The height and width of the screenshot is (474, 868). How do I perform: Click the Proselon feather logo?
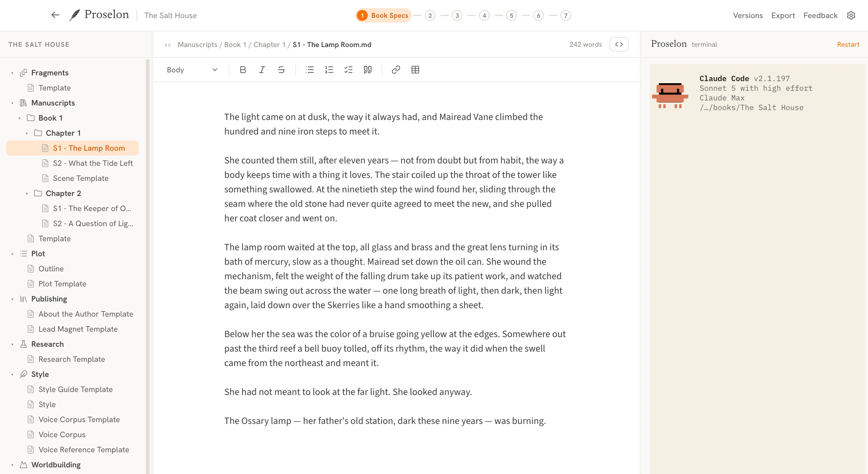74,15
